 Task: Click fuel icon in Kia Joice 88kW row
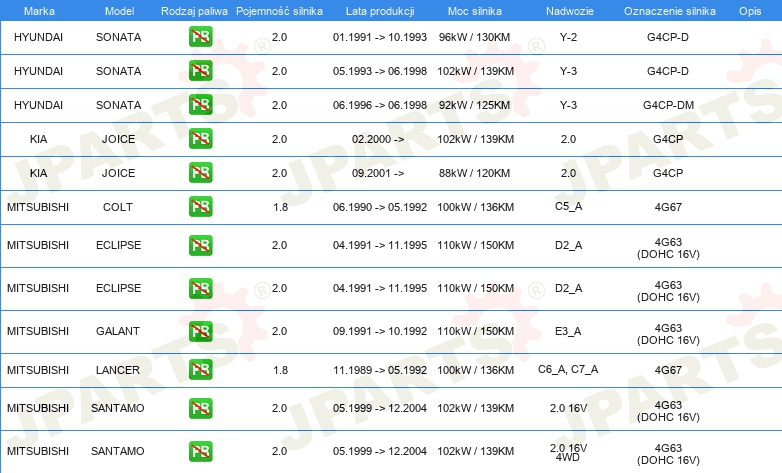point(200,173)
